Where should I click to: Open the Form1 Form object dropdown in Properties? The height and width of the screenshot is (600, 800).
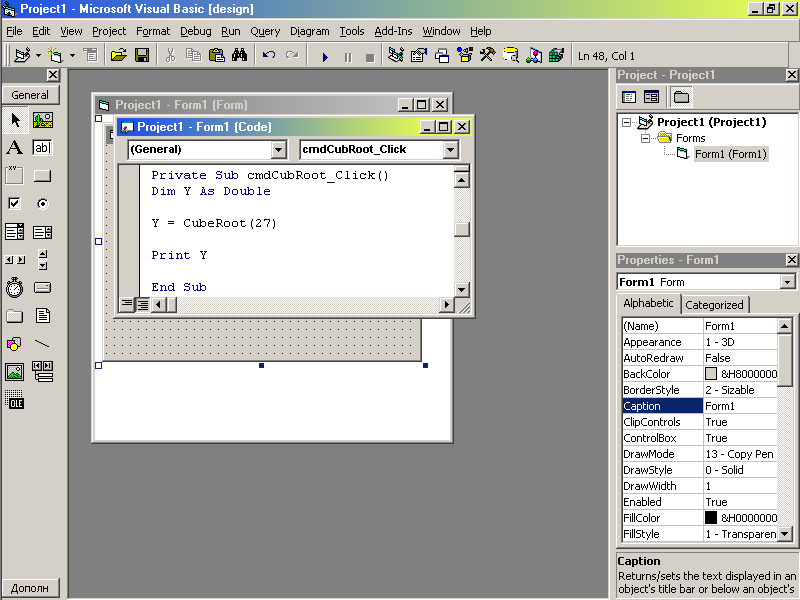coord(787,282)
